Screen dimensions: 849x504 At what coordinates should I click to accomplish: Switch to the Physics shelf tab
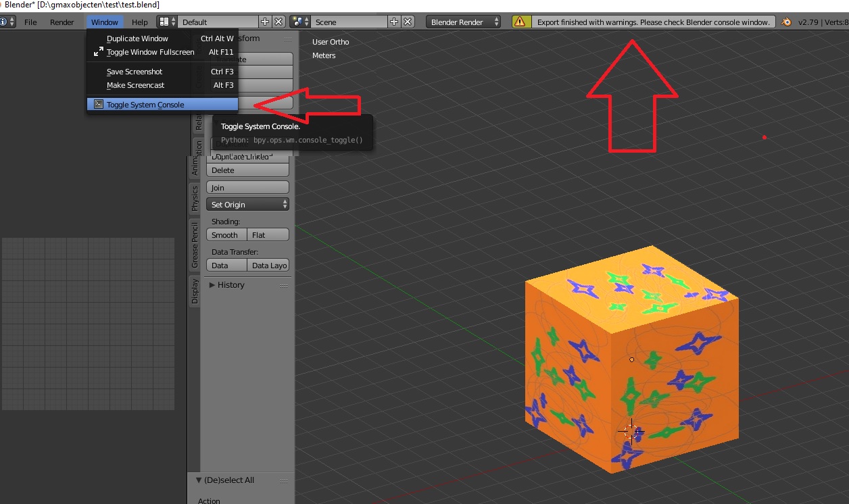pyautogui.click(x=195, y=198)
